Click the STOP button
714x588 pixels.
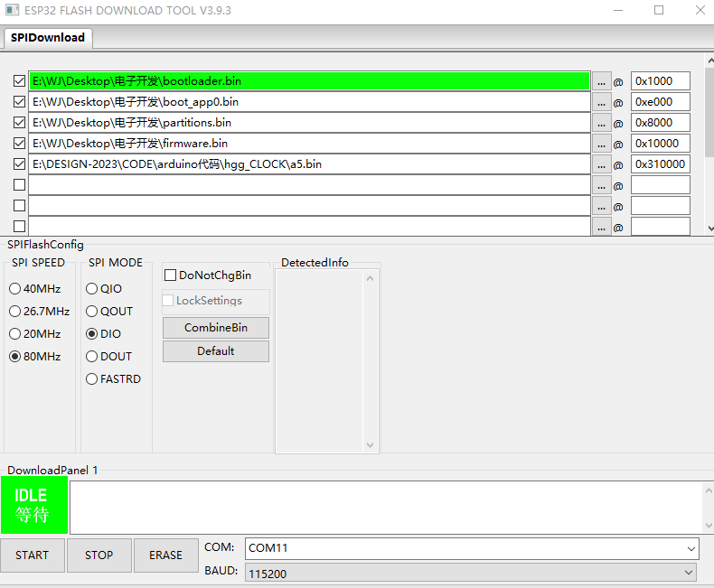point(99,555)
